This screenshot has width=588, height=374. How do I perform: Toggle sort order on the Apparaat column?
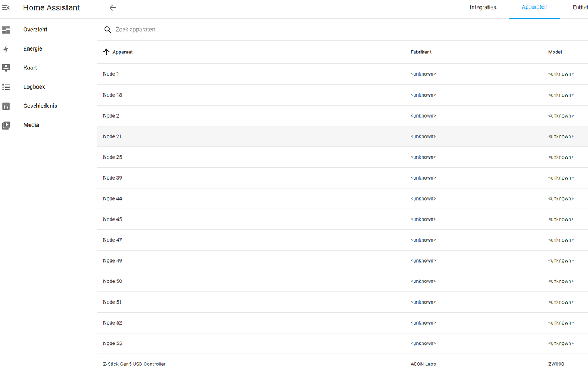coord(118,52)
